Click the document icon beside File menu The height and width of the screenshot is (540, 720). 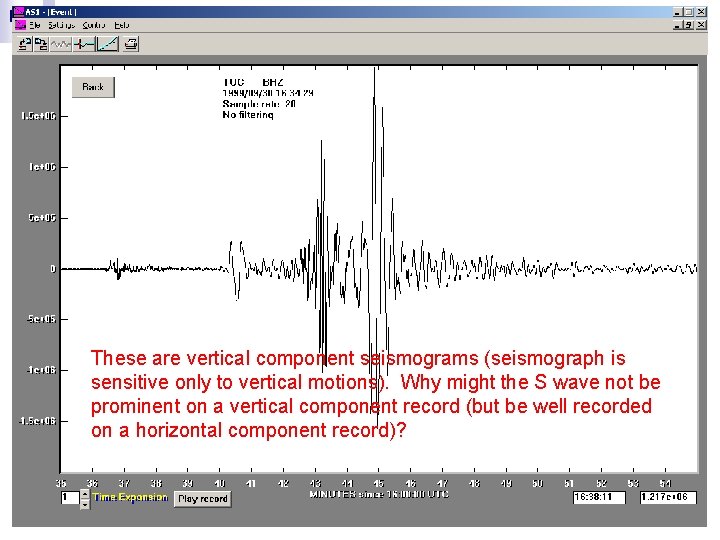20,25
